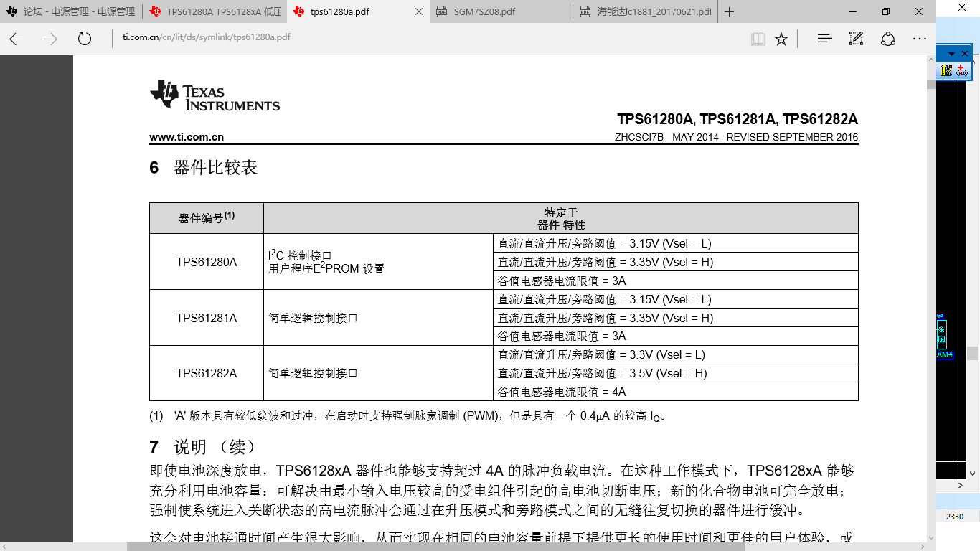Click the 器件编号 column header
Viewport: 980px width, 551px height.
[207, 218]
